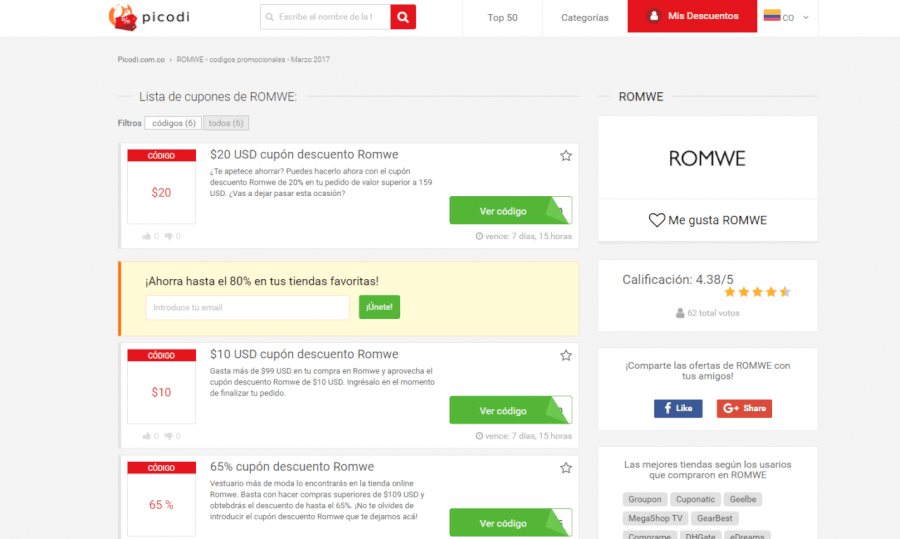Select the todos (6) filter
This screenshot has width=900, height=539.
tap(226, 123)
